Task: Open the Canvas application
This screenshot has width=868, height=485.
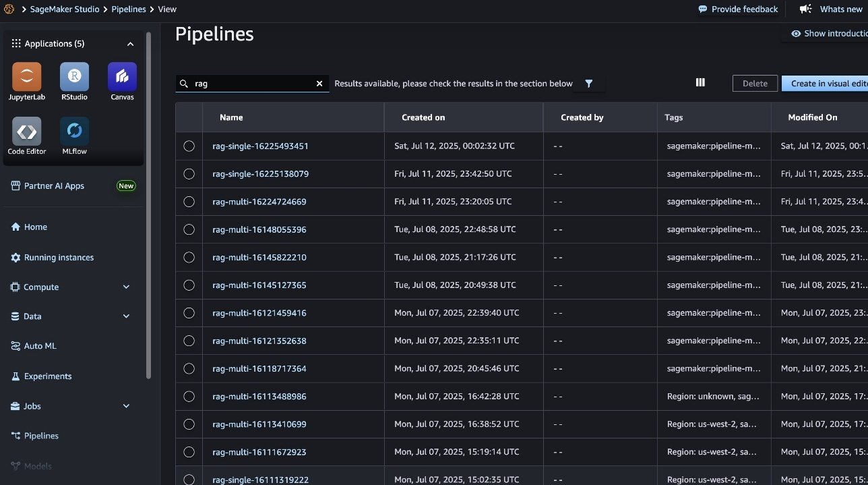Action: click(122, 77)
